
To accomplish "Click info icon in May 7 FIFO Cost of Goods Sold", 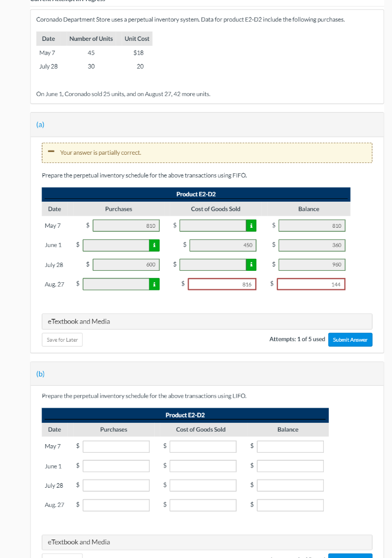I will point(251,226).
